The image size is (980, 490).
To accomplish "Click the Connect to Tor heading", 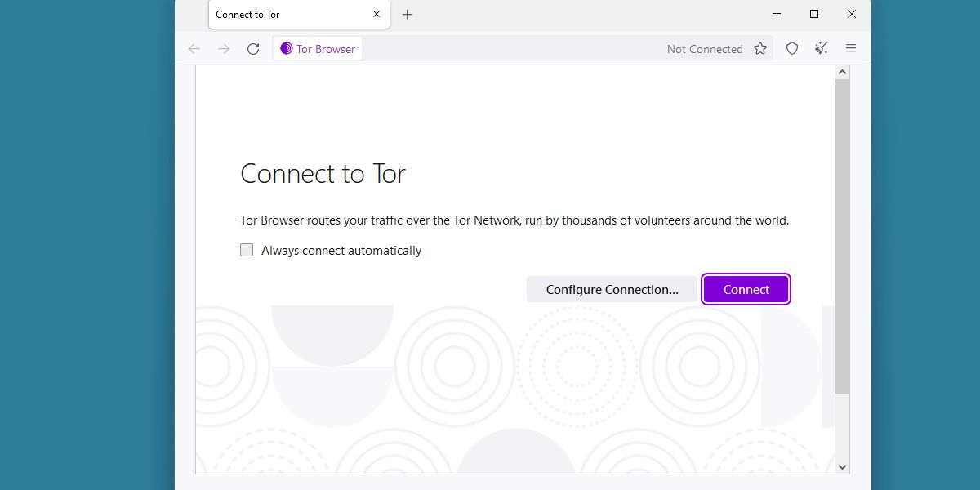I will tap(323, 174).
